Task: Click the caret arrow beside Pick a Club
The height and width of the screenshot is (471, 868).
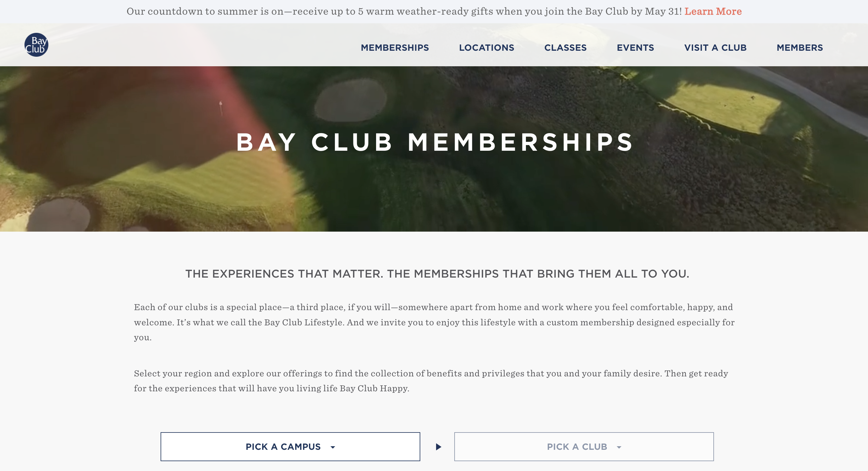Action: pos(619,447)
